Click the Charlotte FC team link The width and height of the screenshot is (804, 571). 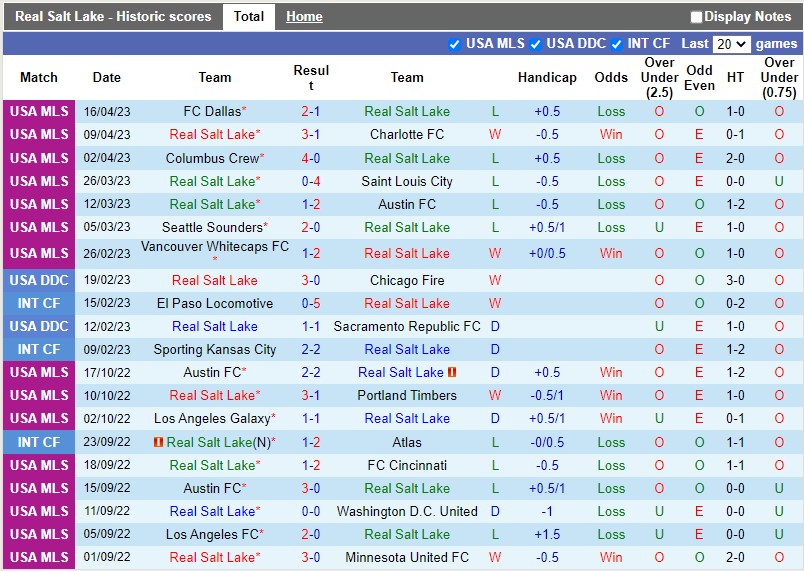(407, 134)
